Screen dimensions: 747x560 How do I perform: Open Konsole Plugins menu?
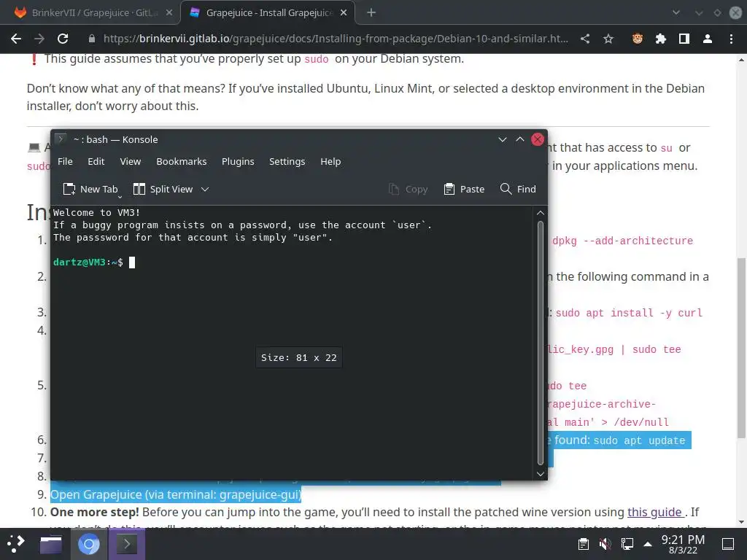point(238,161)
